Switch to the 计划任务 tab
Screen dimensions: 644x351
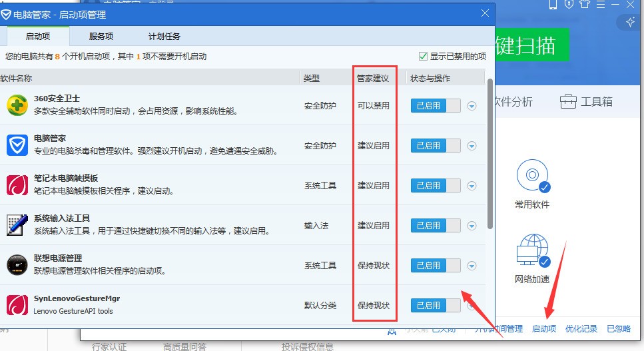click(164, 37)
